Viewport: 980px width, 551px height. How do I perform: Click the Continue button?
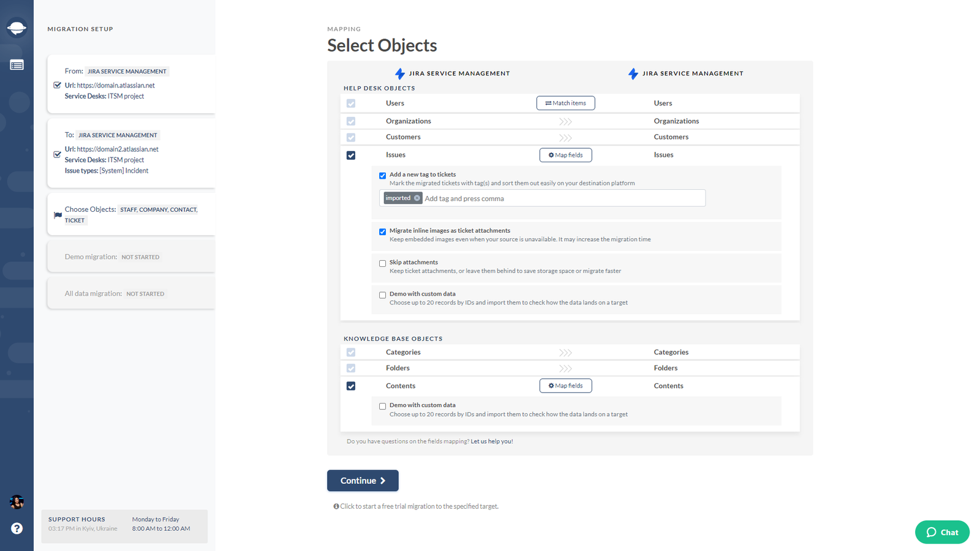[363, 481]
